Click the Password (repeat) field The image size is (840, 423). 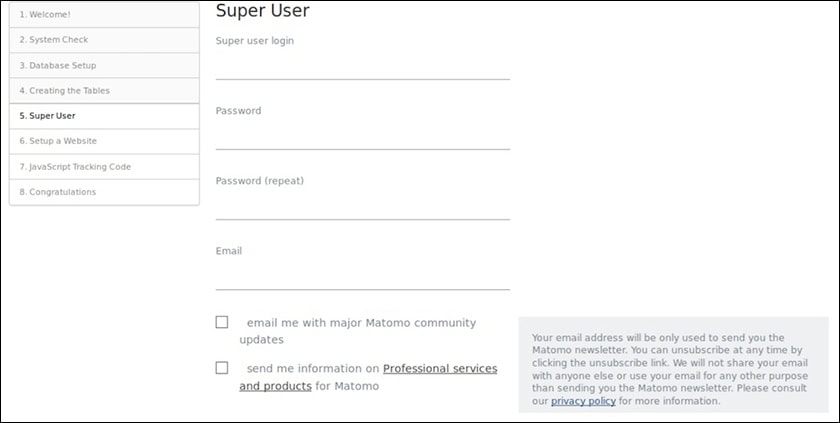(362, 206)
